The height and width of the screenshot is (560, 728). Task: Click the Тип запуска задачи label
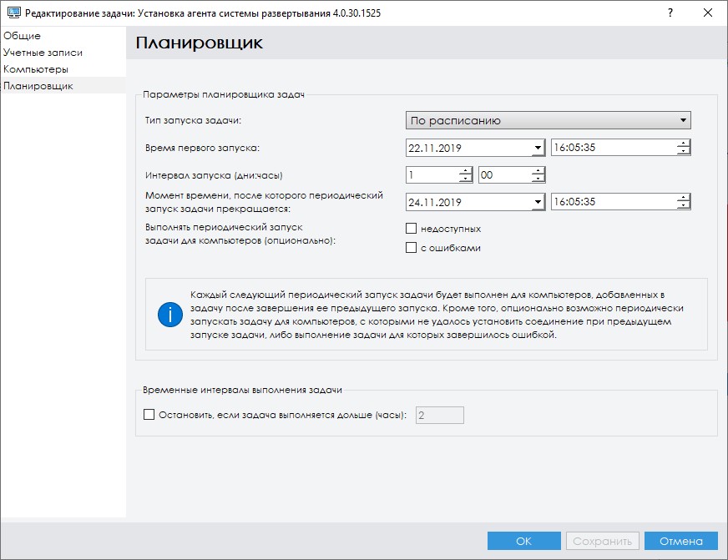coord(193,121)
